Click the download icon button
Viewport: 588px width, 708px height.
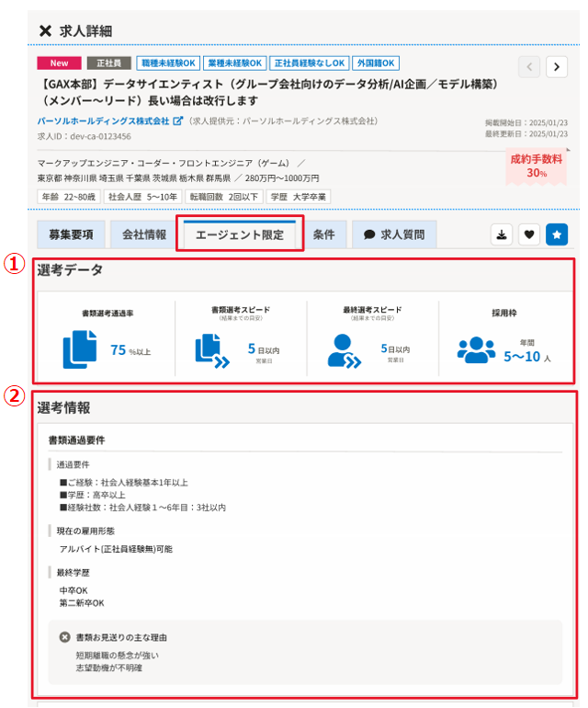[x=502, y=234]
